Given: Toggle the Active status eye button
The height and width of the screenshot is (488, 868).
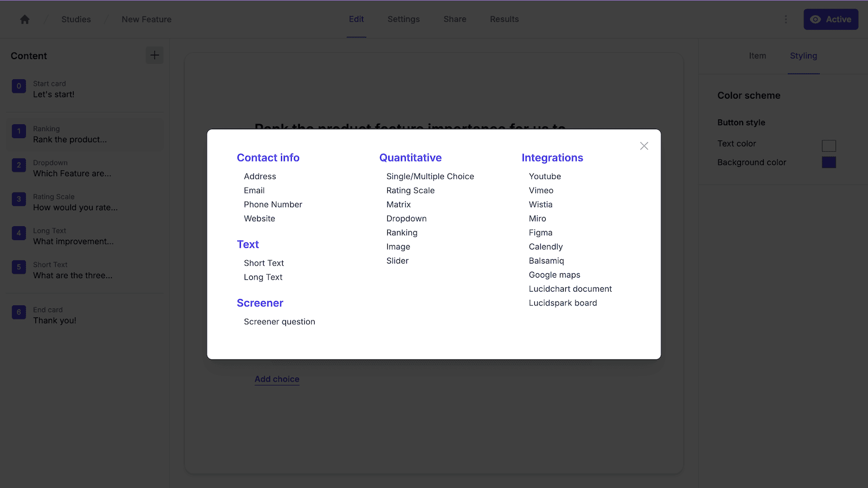Looking at the screenshot, I should tap(831, 20).
